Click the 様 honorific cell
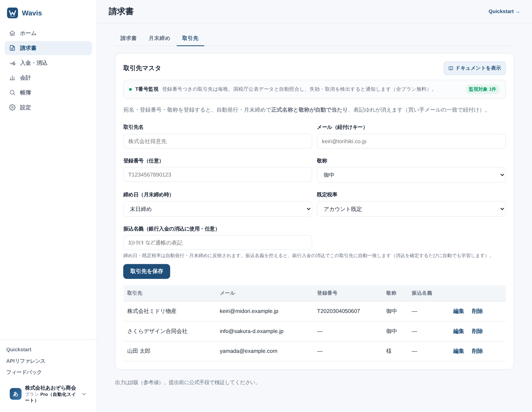This screenshot has width=532, height=412. point(389,351)
